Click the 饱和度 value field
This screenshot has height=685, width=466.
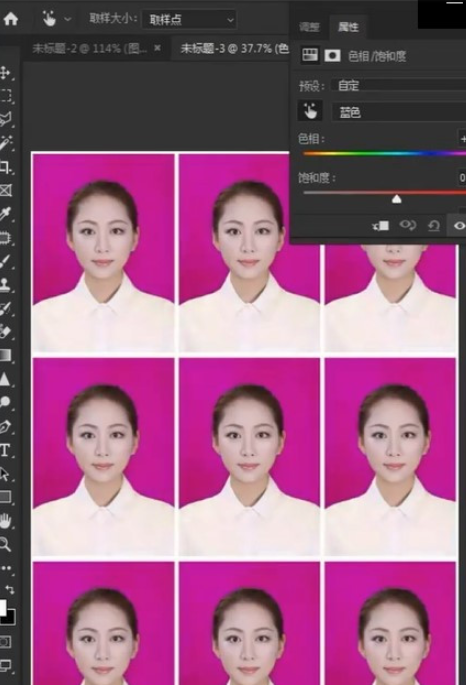(462, 177)
